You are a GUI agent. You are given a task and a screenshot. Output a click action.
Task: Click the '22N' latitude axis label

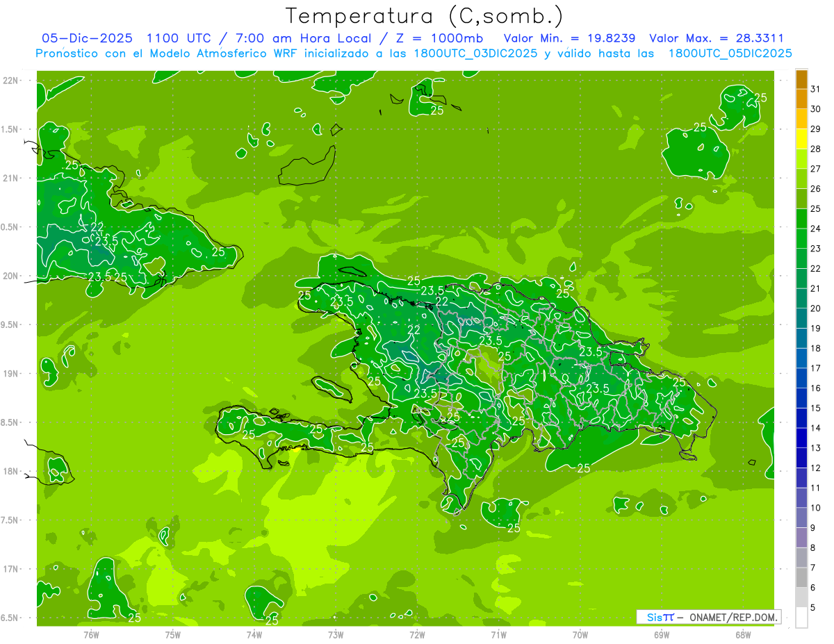[x=10, y=81]
